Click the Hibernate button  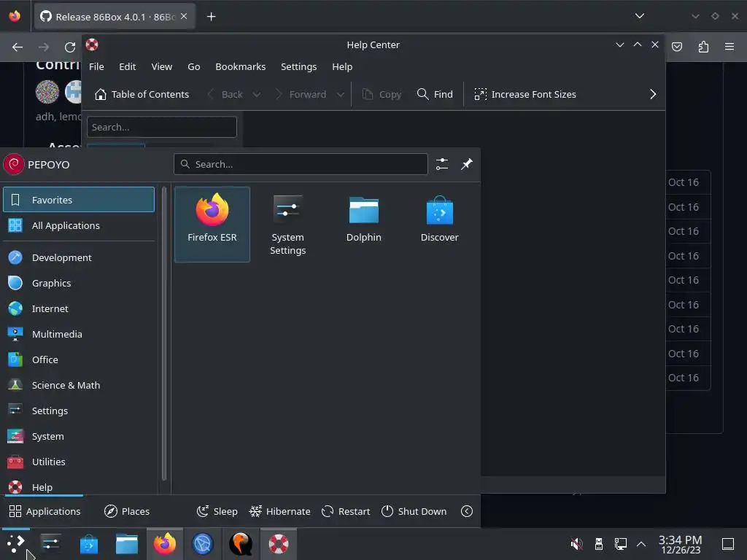click(x=279, y=511)
